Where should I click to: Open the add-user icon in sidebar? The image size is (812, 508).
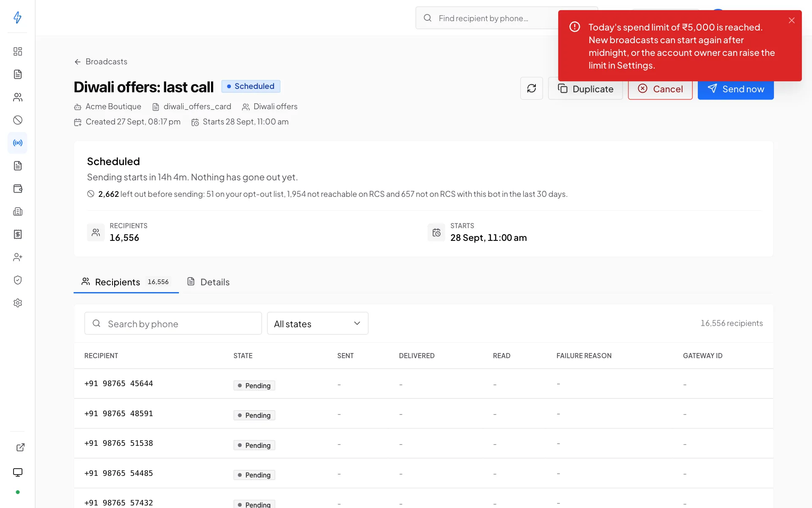point(18,257)
